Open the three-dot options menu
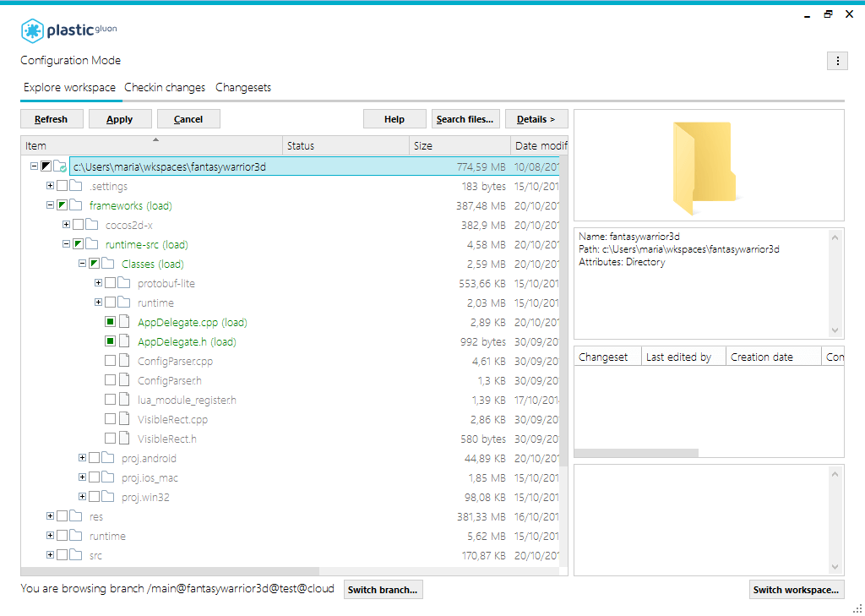Screen dimensions: 865x616 (x=837, y=61)
